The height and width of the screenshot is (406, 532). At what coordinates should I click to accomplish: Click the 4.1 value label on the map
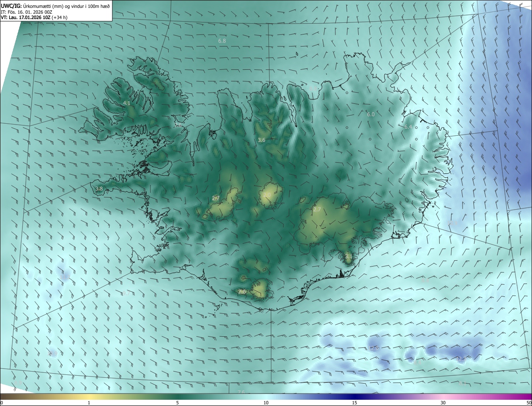point(127,103)
